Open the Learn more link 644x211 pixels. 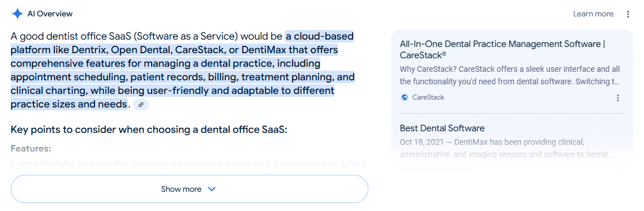593,14
